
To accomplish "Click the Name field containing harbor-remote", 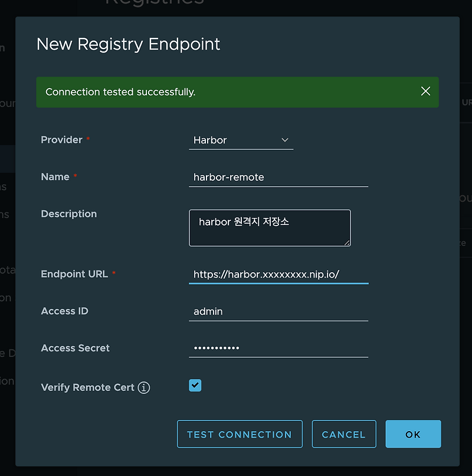I will tap(278, 177).
